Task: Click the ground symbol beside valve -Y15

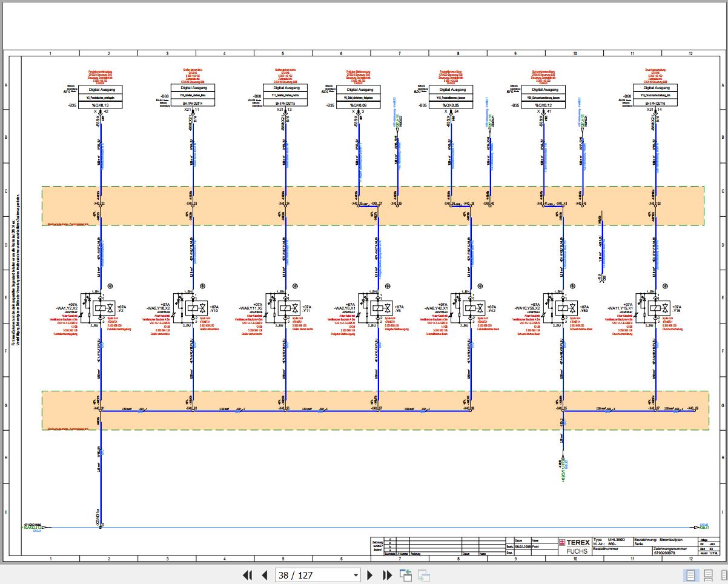Action: (665, 285)
